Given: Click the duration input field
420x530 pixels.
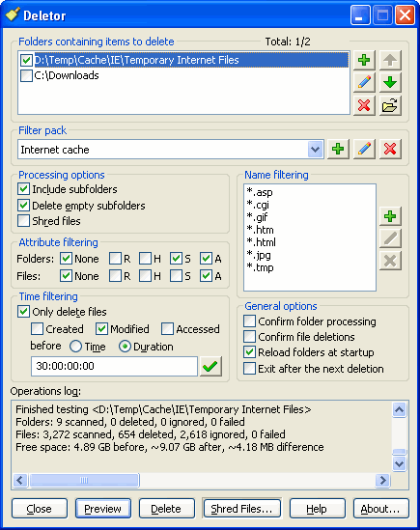Looking at the screenshot, I should (x=114, y=366).
